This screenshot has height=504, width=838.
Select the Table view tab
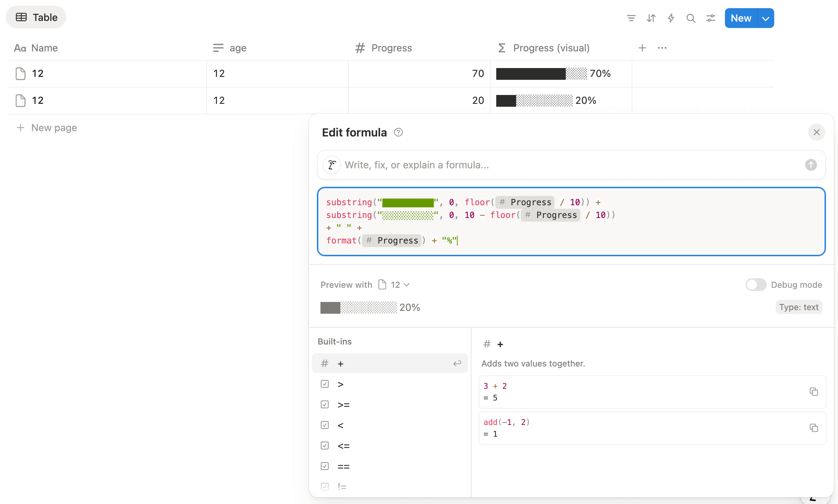pos(35,17)
